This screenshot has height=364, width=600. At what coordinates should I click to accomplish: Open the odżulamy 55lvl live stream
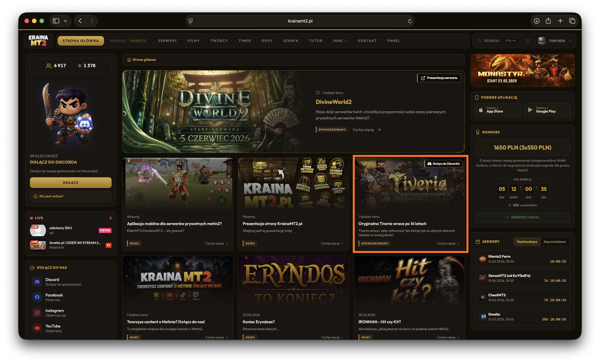pos(71,230)
